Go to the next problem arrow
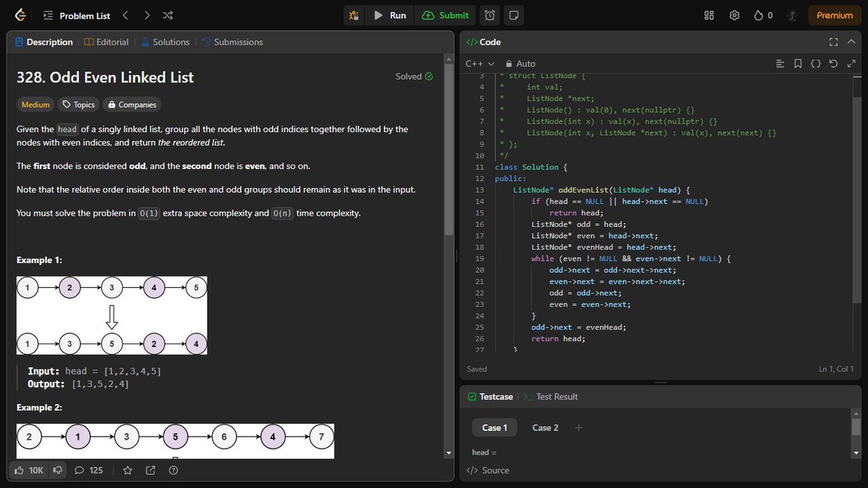Viewport: 868px width, 488px height. point(147,15)
